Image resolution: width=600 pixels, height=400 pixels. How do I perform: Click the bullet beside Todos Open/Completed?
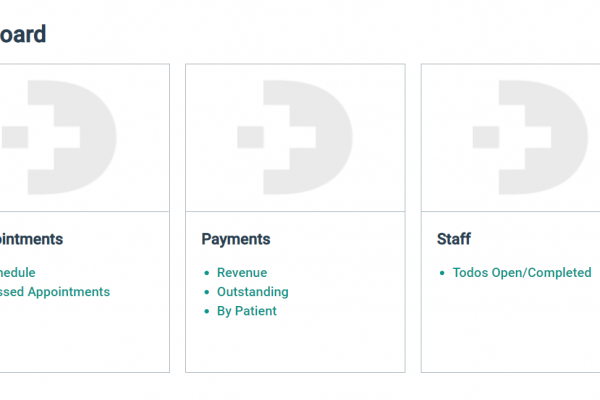442,273
